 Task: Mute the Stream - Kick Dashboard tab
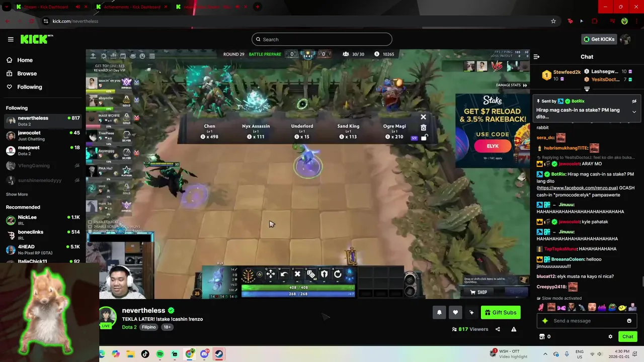(x=77, y=7)
